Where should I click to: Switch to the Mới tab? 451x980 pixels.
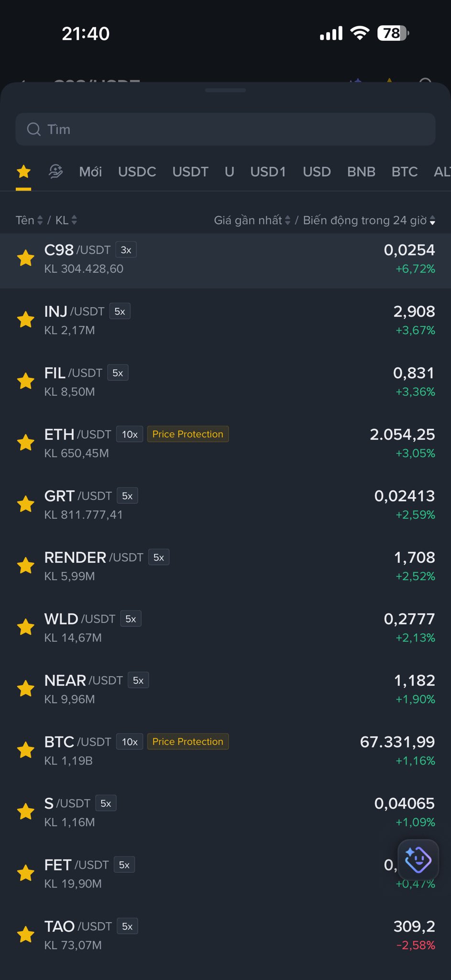coord(90,171)
